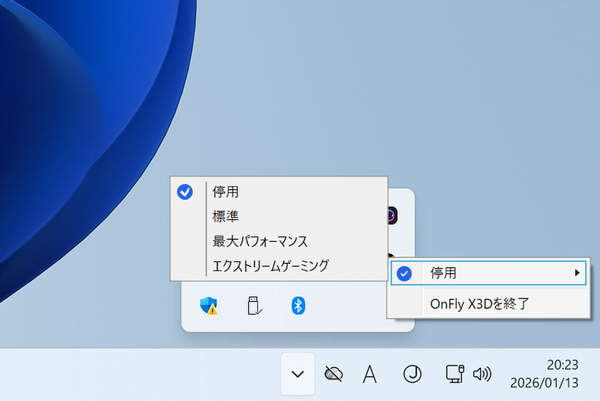Select checked 停用 option in submenu
The height and width of the screenshot is (401, 600).
279,192
